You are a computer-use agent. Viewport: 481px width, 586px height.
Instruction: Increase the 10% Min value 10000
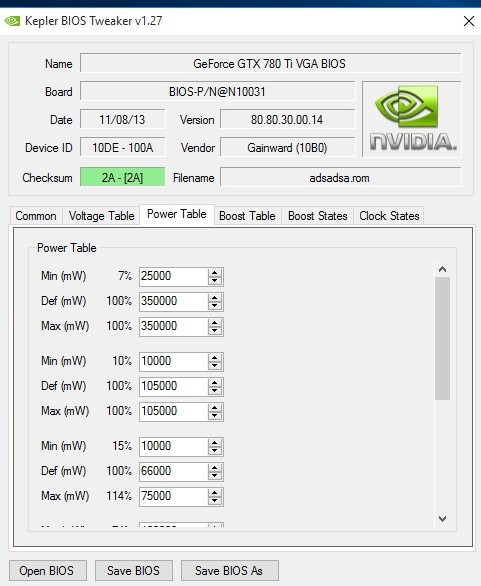pos(215,358)
